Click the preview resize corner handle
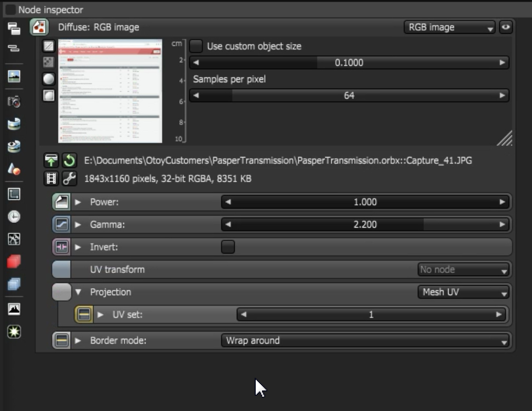This screenshot has width=532, height=411. (x=505, y=139)
